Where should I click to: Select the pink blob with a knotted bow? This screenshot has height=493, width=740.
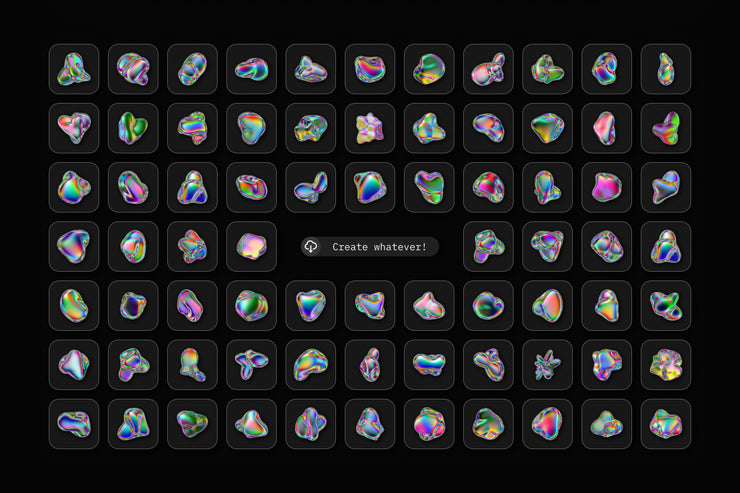coord(488,69)
